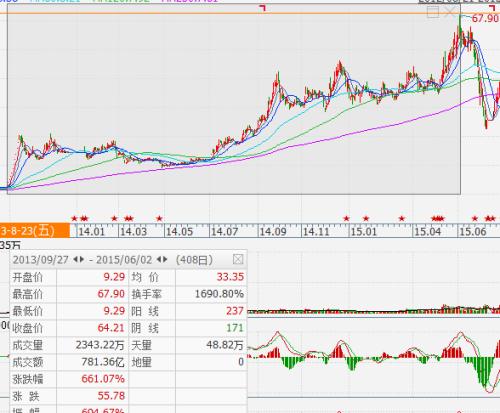Image resolution: width=500 pixels, height=413 pixels.
Task: Click the 15.04 timeline label
Action: [x=428, y=231]
